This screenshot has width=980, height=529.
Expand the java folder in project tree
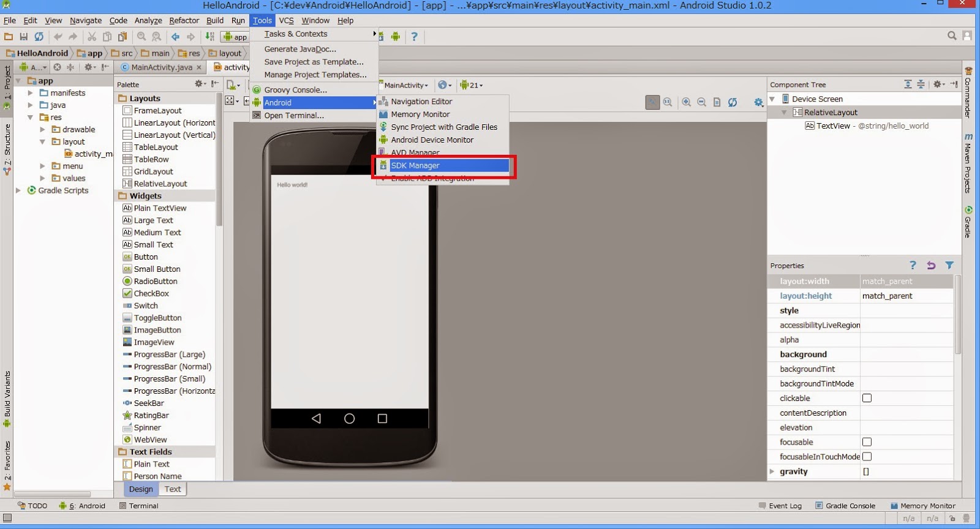click(x=30, y=105)
